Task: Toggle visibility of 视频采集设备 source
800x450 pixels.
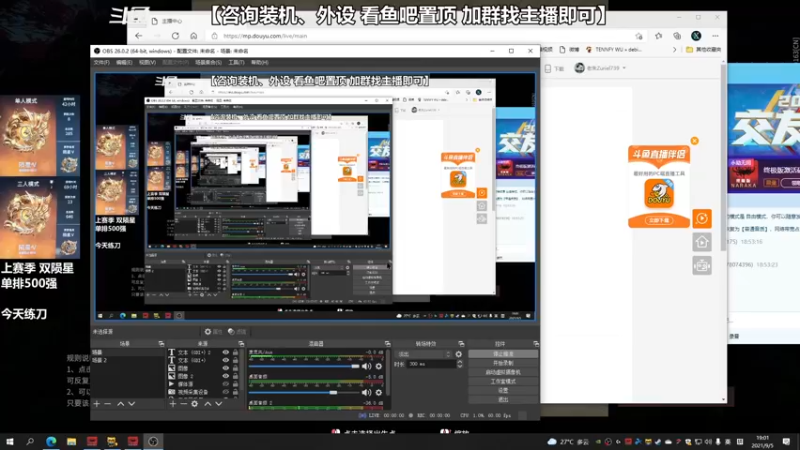Action: [x=226, y=392]
